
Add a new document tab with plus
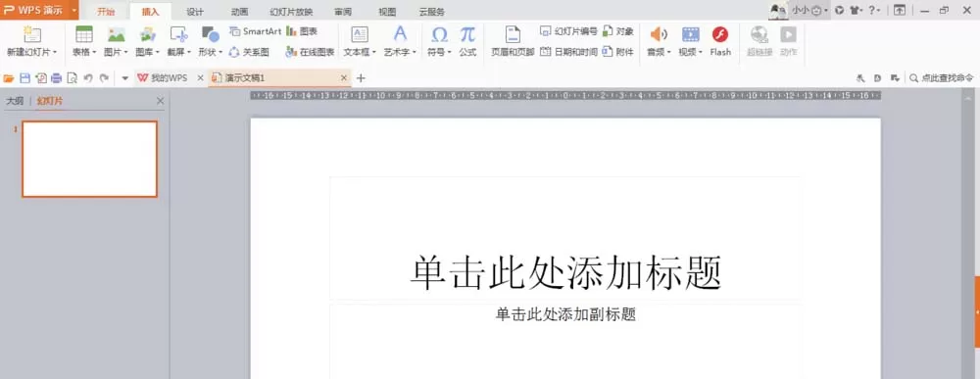[360, 78]
